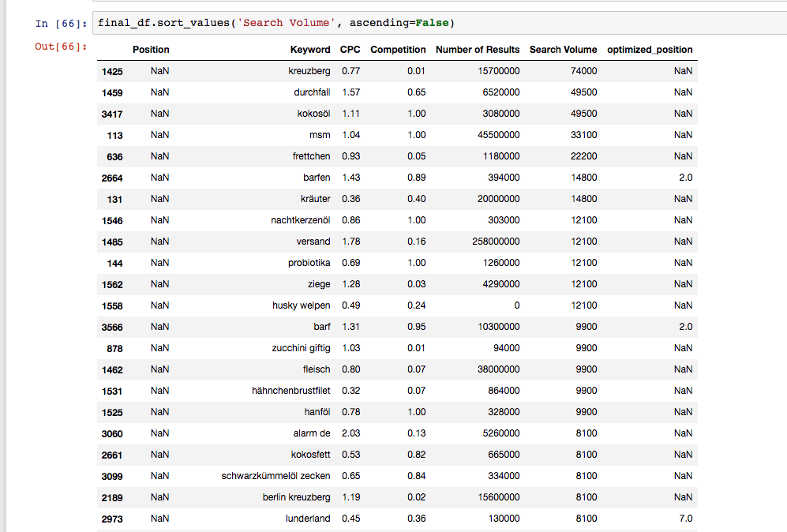Click the CPC column header
Image resolution: width=787 pixels, height=532 pixels.
coord(350,50)
